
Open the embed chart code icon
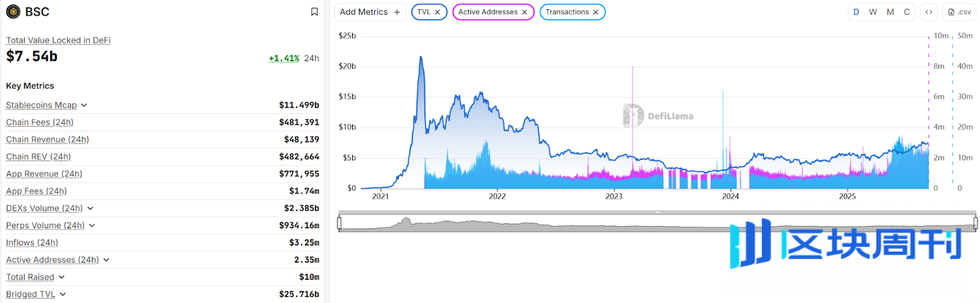pos(929,12)
